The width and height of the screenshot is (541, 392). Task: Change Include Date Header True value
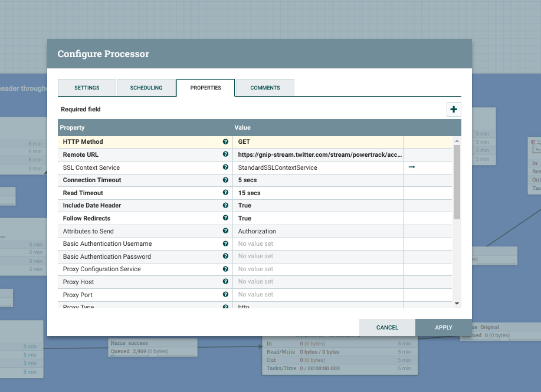(x=317, y=206)
